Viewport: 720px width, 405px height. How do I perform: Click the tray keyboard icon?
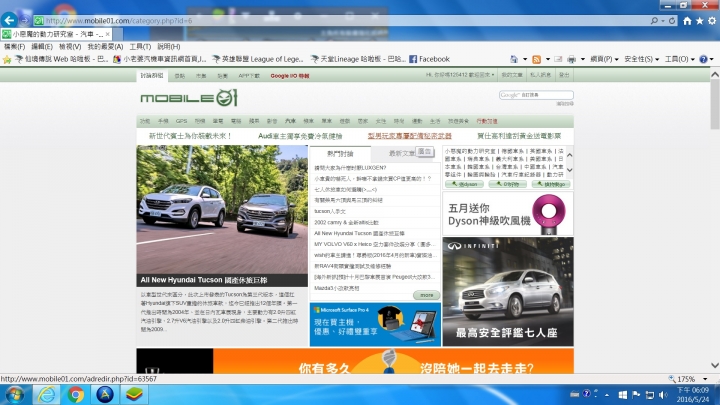pyautogui.click(x=574, y=394)
